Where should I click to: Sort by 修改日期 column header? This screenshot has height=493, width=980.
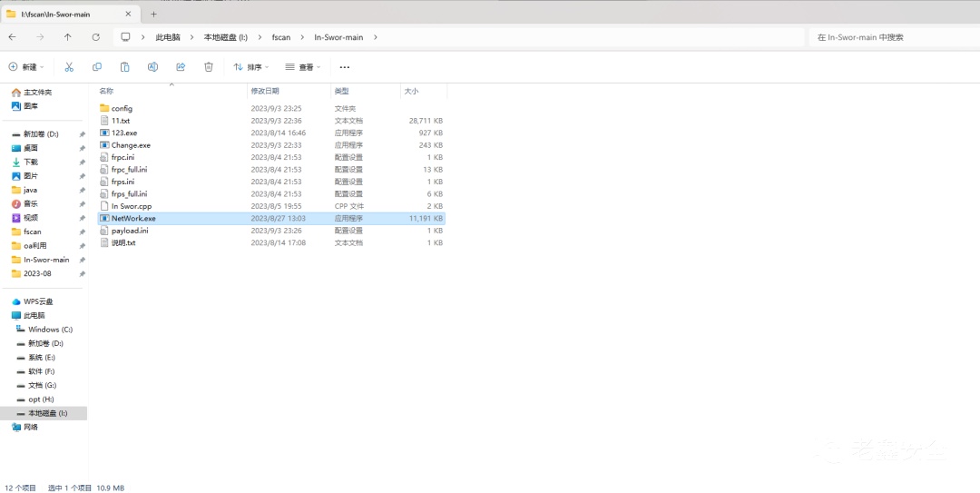click(x=265, y=92)
